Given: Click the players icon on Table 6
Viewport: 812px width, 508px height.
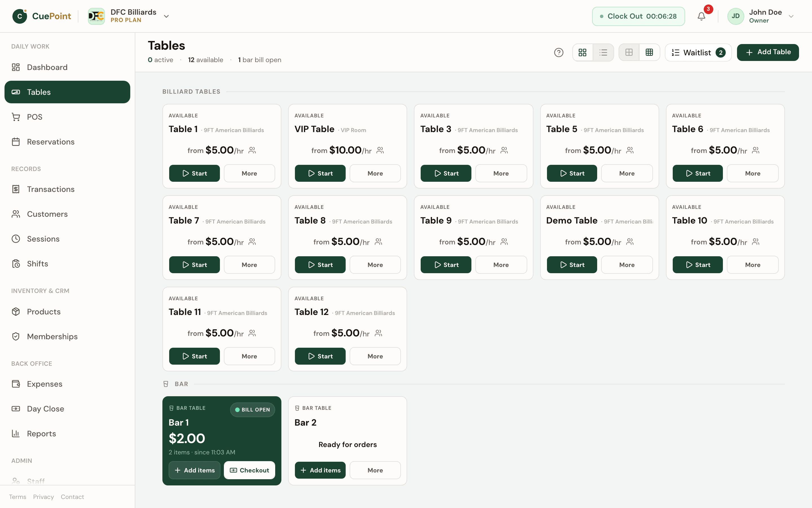Looking at the screenshot, I should click(756, 150).
